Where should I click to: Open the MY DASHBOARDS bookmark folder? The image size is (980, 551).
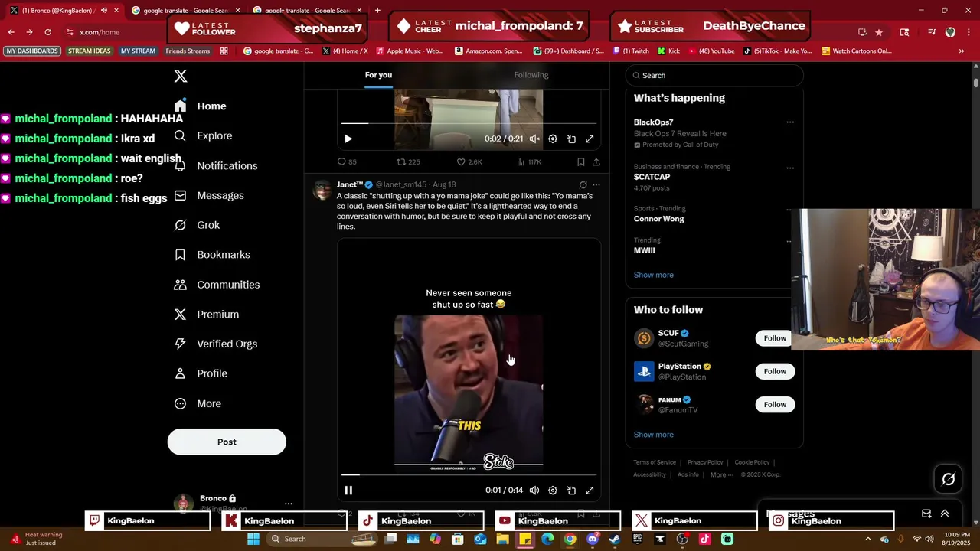coord(32,51)
